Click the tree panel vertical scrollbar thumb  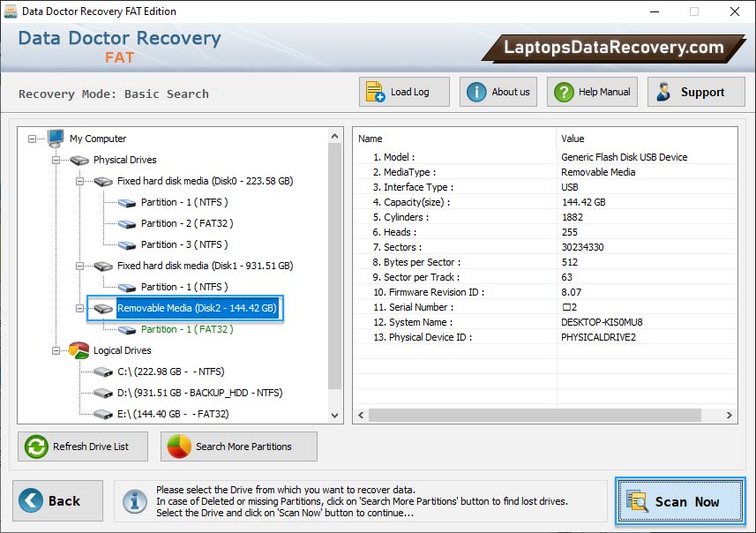tap(335, 266)
